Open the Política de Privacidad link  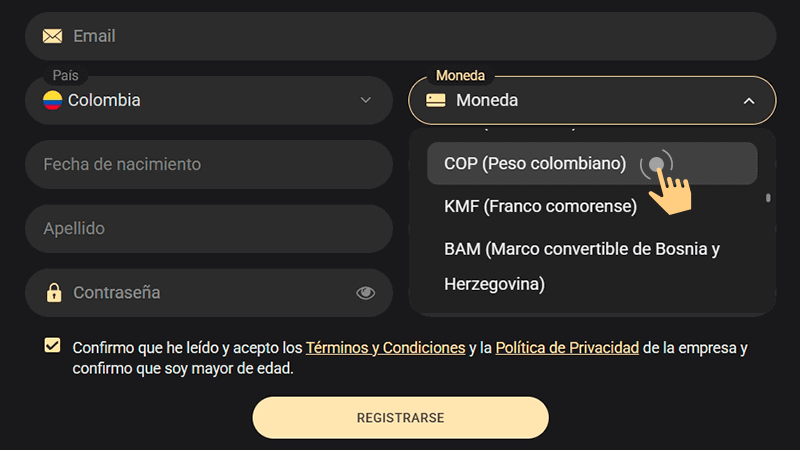567,348
